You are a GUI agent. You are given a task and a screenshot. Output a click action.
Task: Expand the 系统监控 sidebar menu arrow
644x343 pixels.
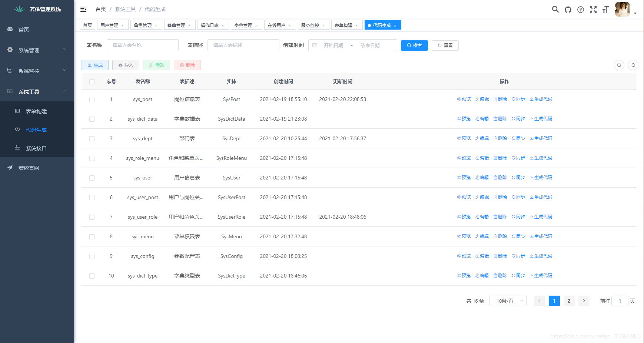(x=64, y=70)
